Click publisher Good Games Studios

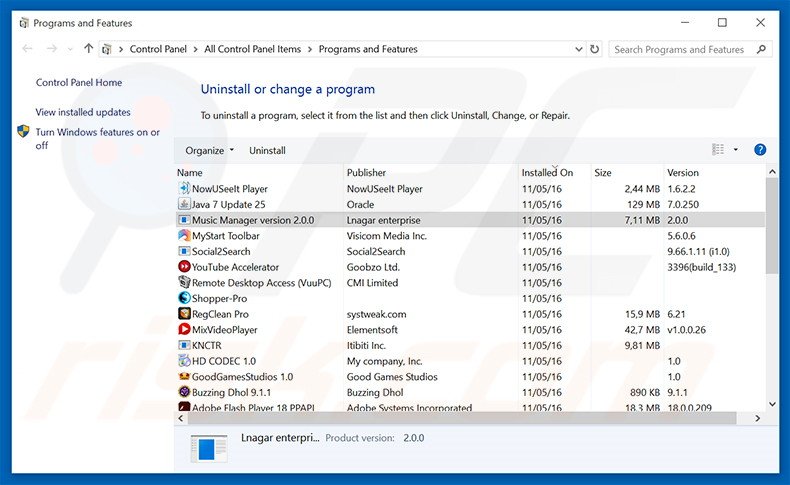click(x=392, y=376)
